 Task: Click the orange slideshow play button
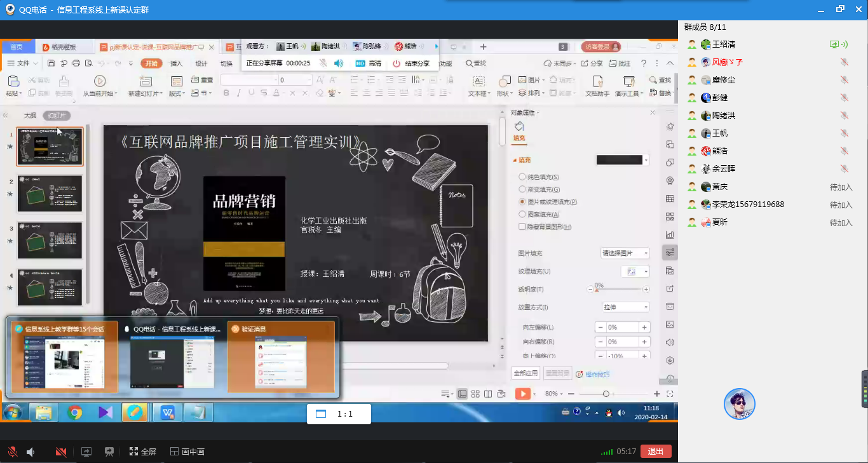click(x=522, y=394)
